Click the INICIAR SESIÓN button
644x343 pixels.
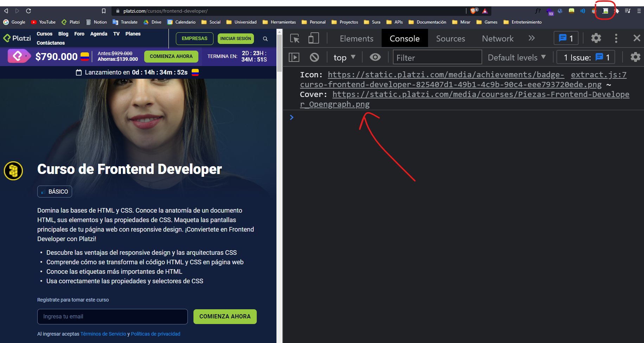[236, 38]
